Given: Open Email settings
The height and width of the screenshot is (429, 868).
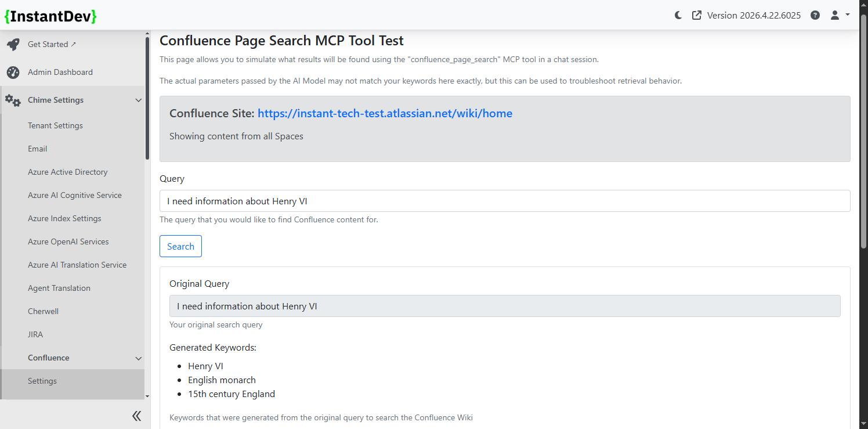Looking at the screenshot, I should click(x=37, y=149).
